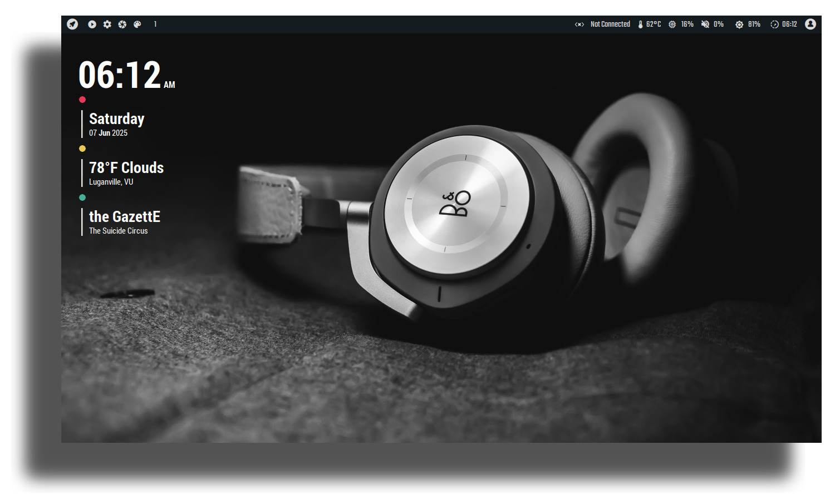This screenshot has width=835, height=504.
Task: Click the 62°C temperature reading
Action: click(x=654, y=24)
